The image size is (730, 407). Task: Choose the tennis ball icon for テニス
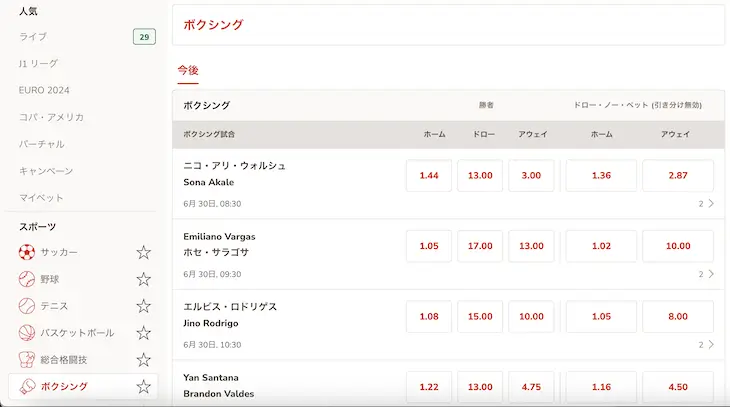tap(27, 306)
